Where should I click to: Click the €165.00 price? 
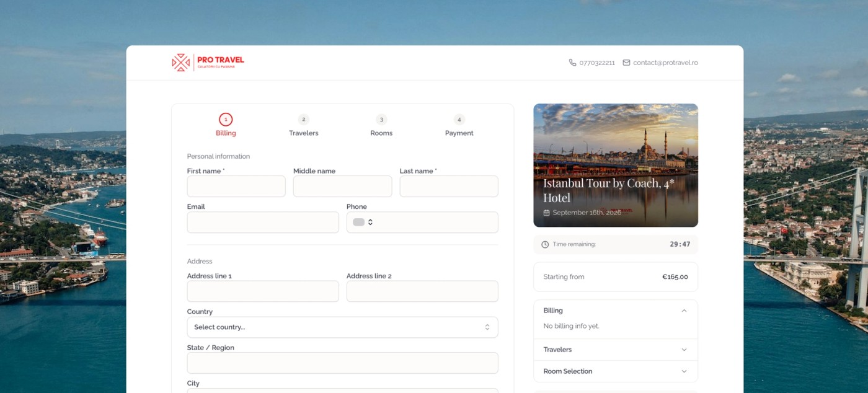(x=675, y=277)
